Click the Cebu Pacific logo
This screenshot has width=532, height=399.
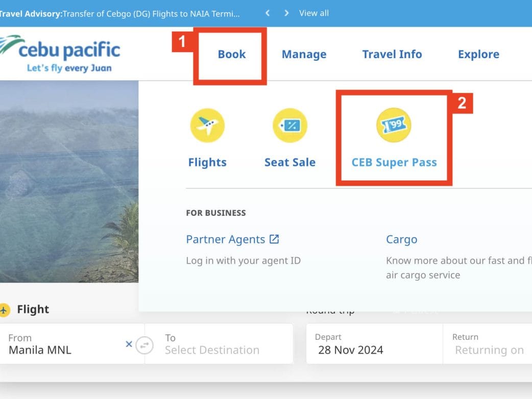click(61, 54)
